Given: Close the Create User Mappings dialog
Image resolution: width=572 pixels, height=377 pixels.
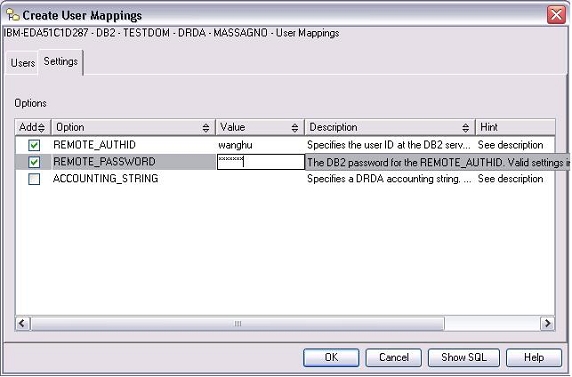Looking at the screenshot, I should [x=556, y=15].
